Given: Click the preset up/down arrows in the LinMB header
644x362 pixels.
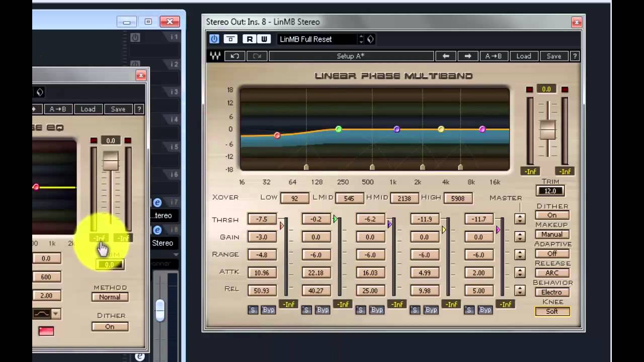Looking at the screenshot, I should (x=361, y=39).
